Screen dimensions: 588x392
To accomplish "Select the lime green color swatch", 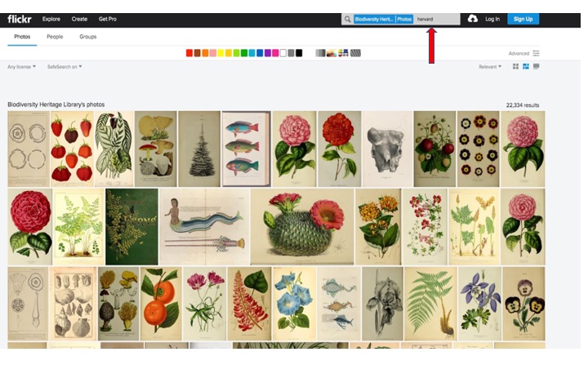I will (236, 53).
